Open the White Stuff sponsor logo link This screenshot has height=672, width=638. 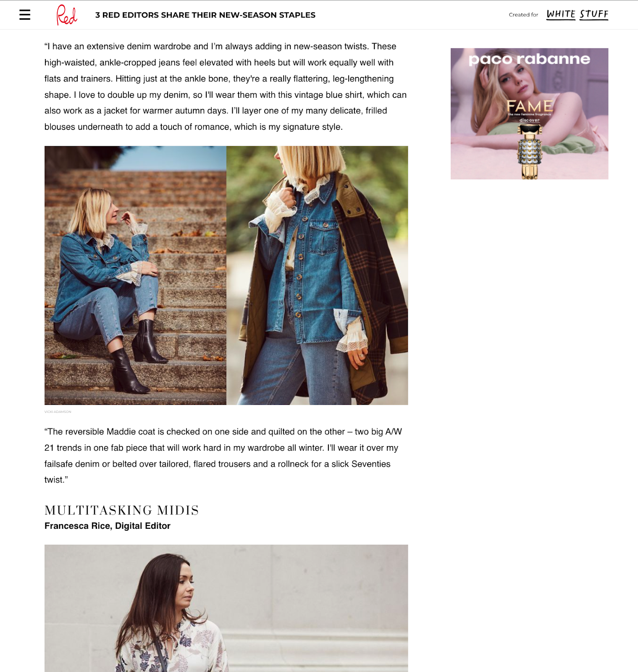(x=577, y=15)
